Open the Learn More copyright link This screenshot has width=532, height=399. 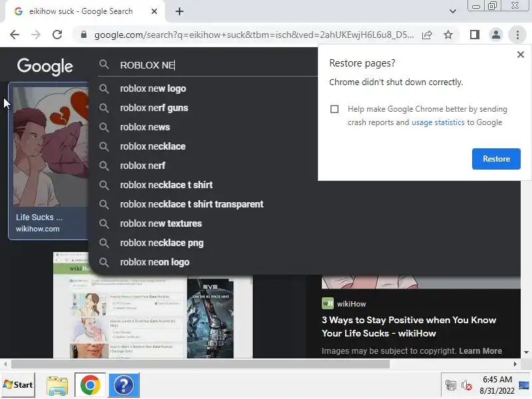480,350
